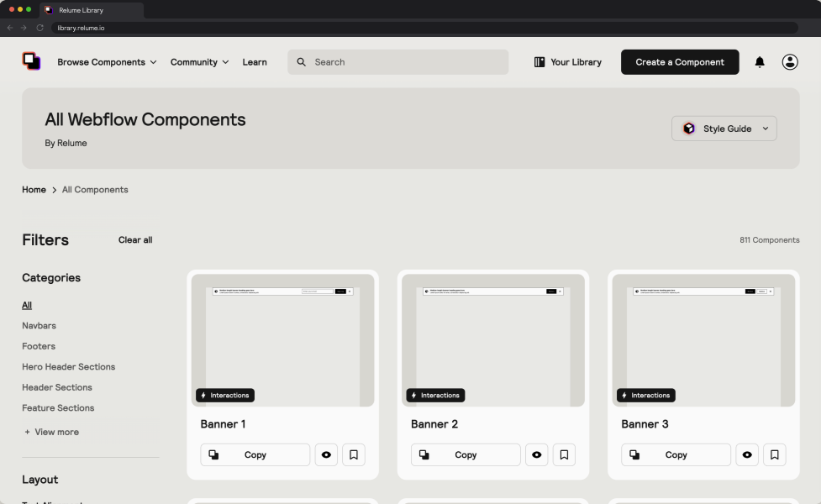Image resolution: width=821 pixels, height=504 pixels.
Task: Expand View more categories
Action: 52,432
